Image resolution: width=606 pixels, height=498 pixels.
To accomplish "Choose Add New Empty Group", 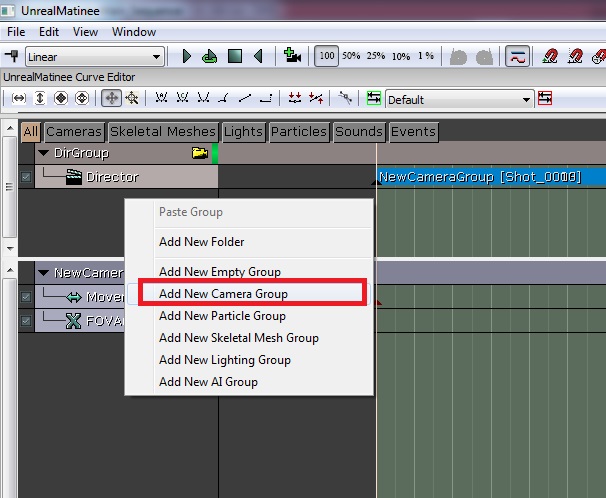I will point(249,272).
